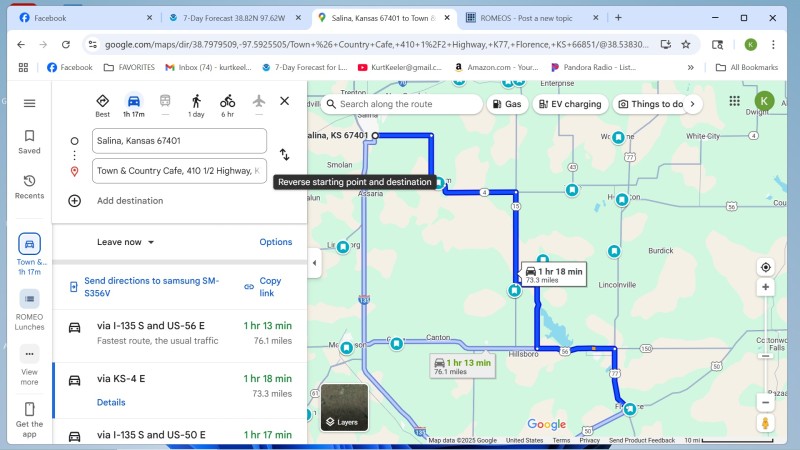Go back in browser
800x450 pixels.
(21, 44)
